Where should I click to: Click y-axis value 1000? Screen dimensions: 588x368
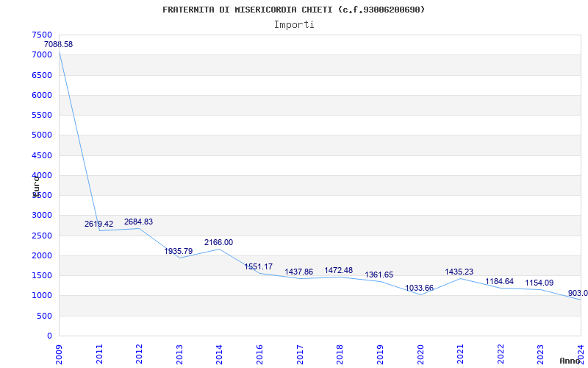tap(42, 296)
